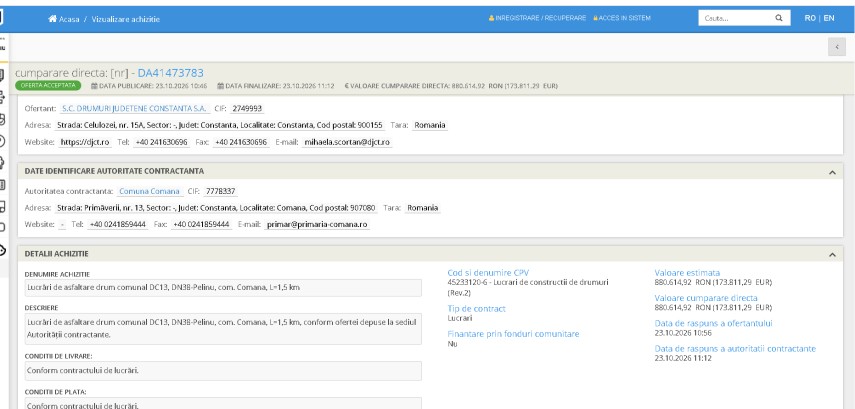Click the DA41473783 purchase number link
855x409 pixels.
pos(170,73)
